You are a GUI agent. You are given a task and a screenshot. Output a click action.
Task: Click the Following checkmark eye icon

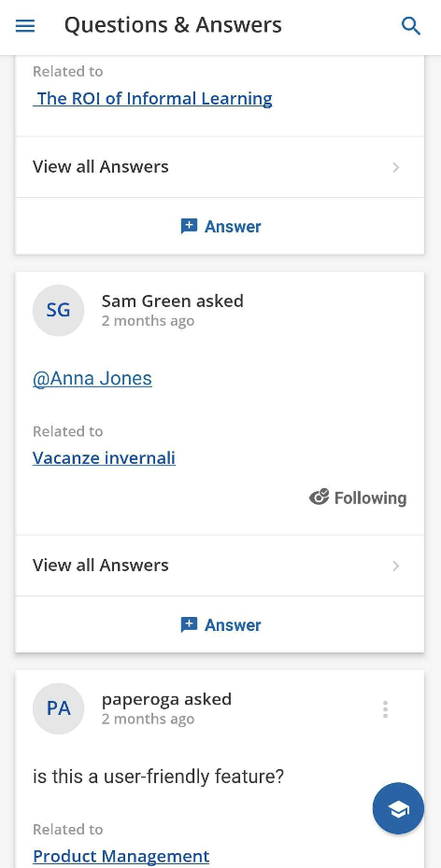(320, 497)
